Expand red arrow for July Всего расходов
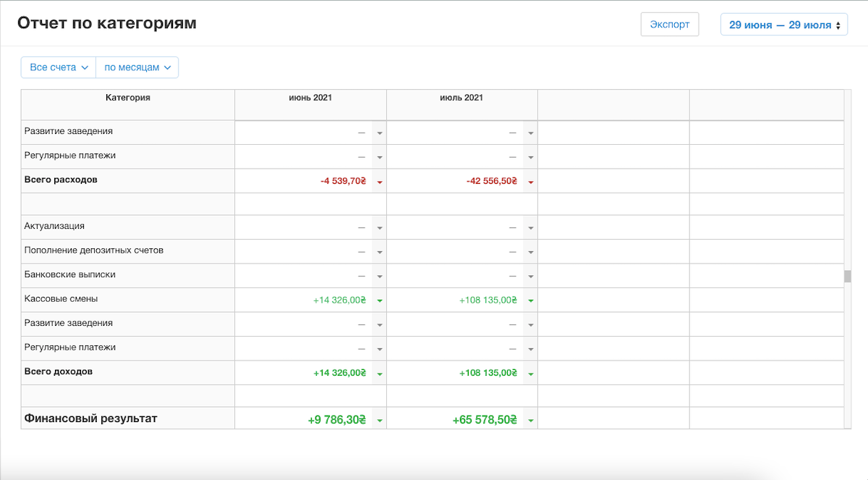 coord(530,182)
